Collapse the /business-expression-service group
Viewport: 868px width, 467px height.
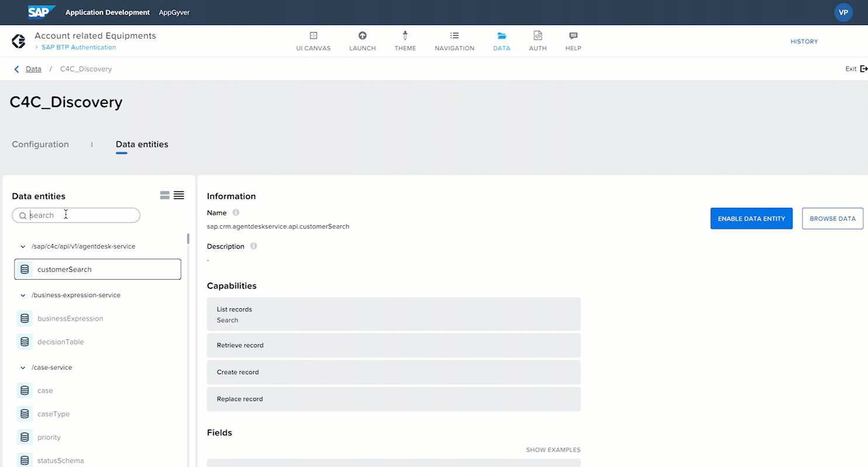point(23,295)
